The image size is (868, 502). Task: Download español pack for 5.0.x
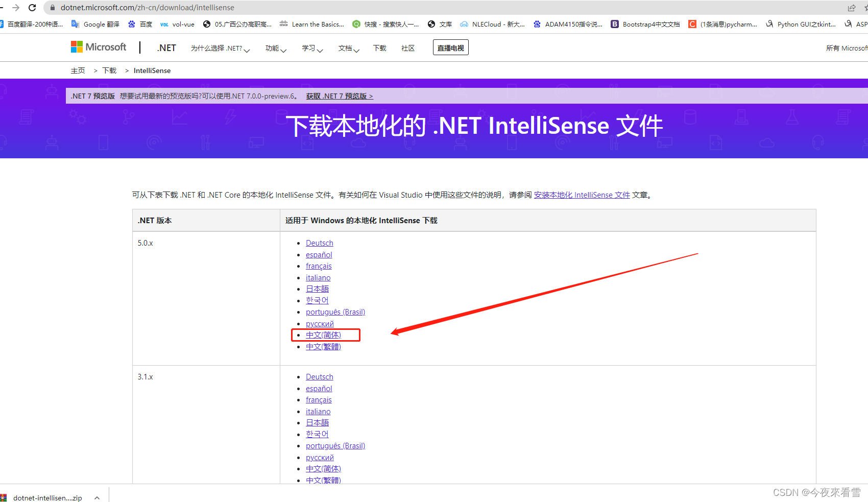319,255
